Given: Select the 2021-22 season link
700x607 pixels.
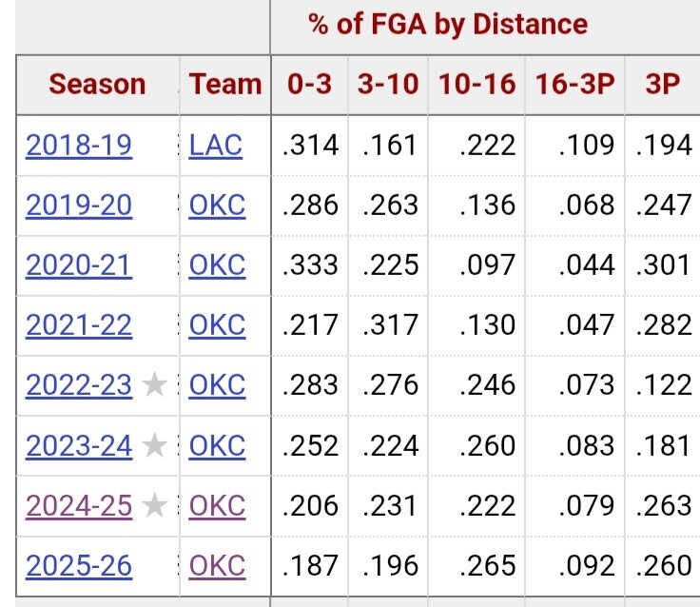Looking at the screenshot, I should pyautogui.click(x=79, y=325).
